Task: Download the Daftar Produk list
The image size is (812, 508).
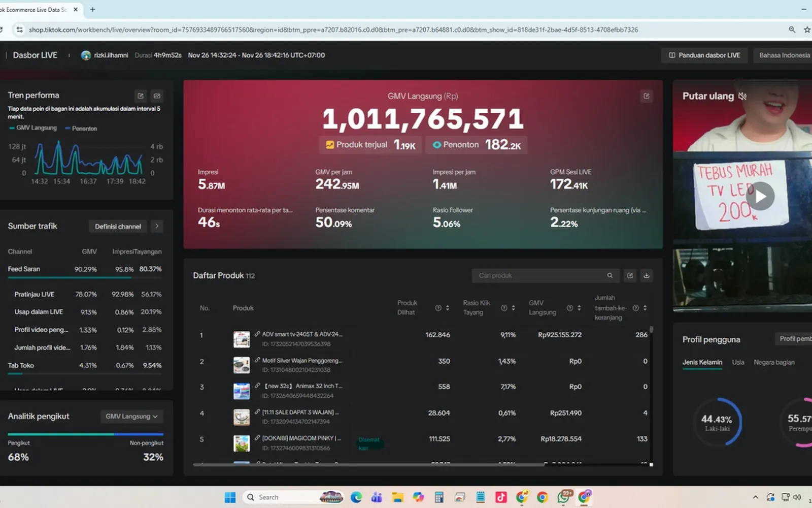Action: point(646,275)
